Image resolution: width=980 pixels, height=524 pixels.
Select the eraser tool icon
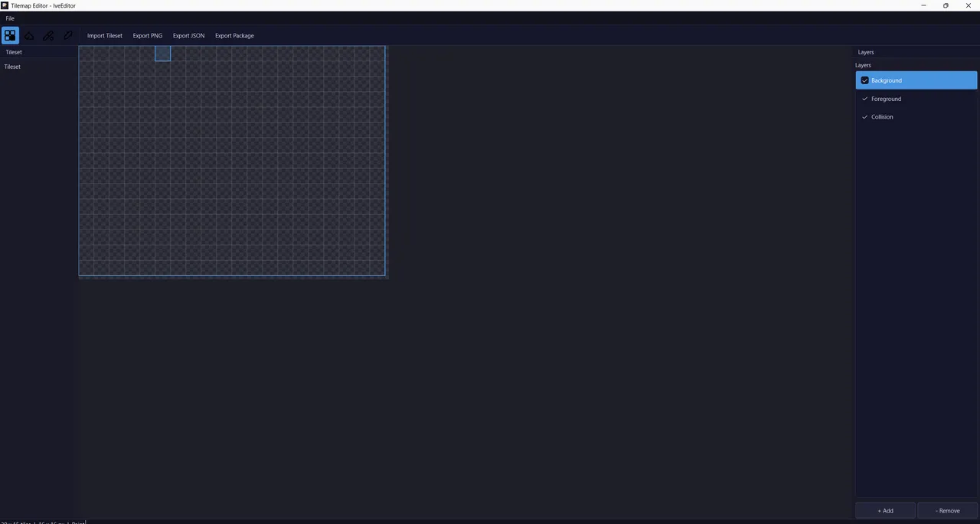29,35
